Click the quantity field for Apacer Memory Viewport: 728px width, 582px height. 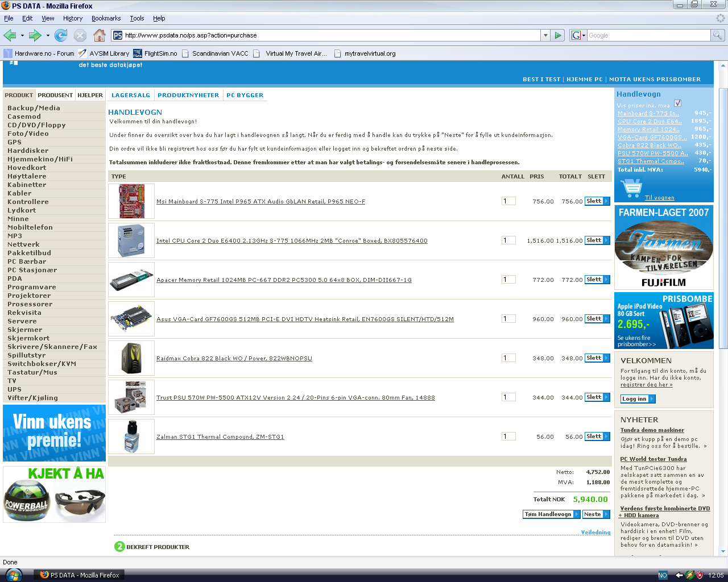[x=508, y=280]
